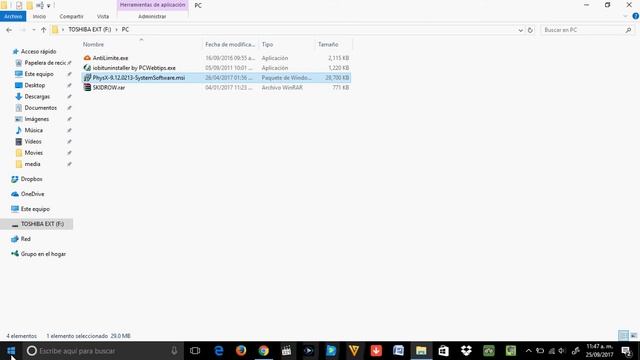640x360 pixels.
Task: Open media folder in sidebar
Action: coord(32,164)
